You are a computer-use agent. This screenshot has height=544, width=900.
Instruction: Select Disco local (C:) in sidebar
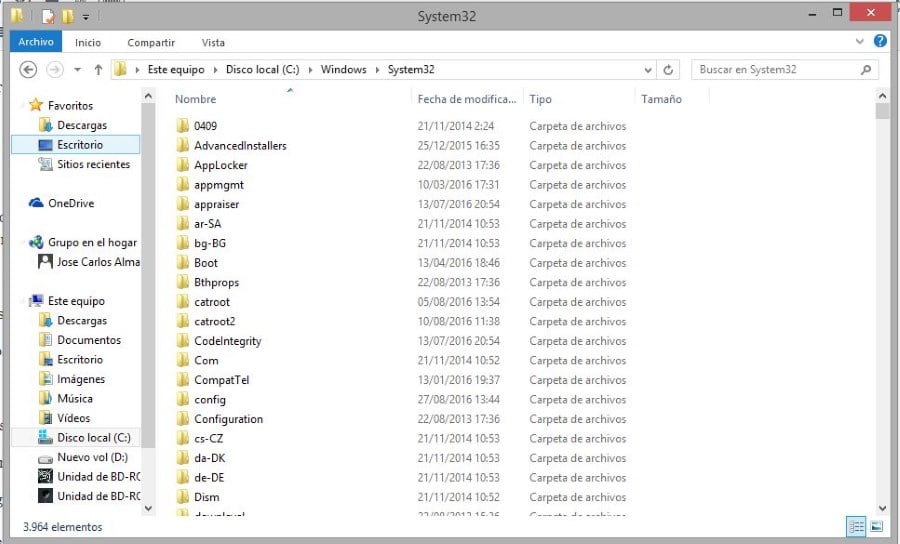(93, 438)
